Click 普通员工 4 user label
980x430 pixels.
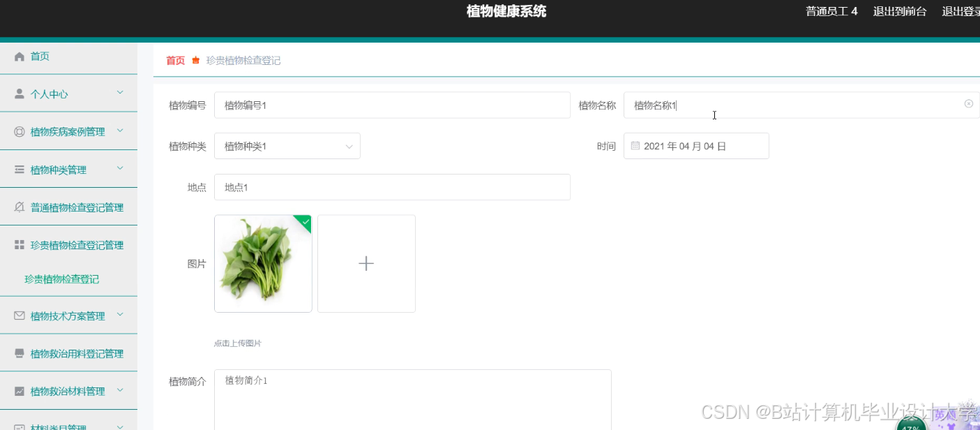(831, 11)
